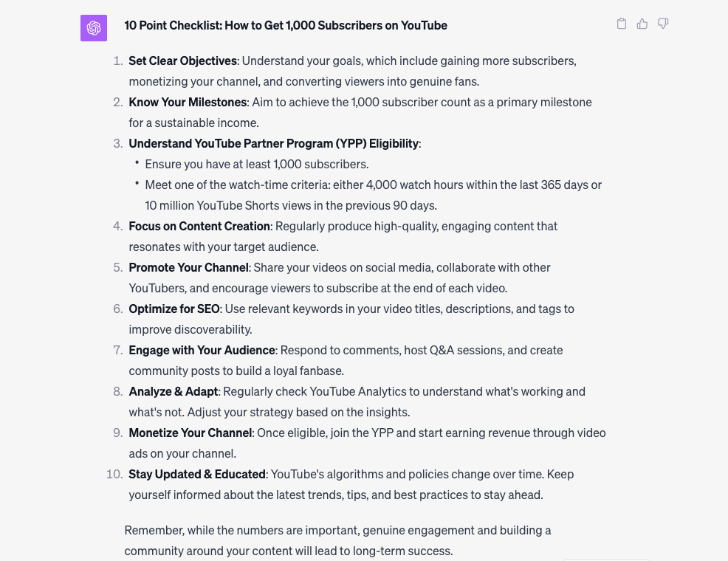Click the Engage with Your Audience item
Screen dimensions: 728x561
pos(202,350)
